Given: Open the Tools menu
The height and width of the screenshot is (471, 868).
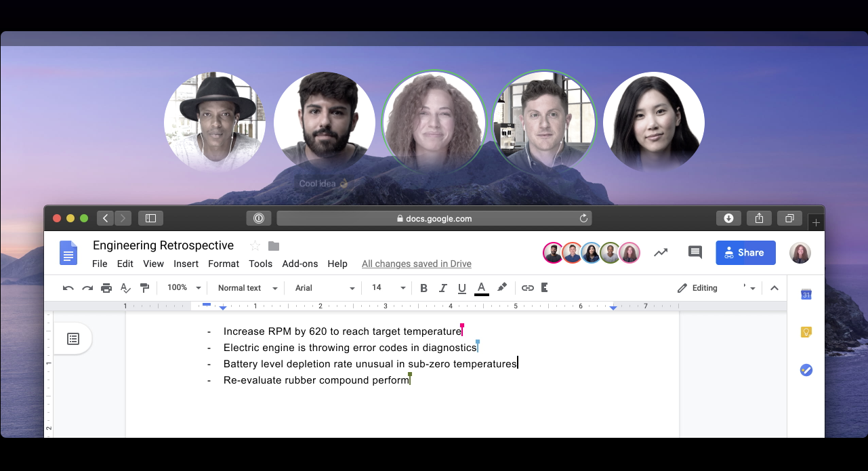Looking at the screenshot, I should (x=260, y=264).
